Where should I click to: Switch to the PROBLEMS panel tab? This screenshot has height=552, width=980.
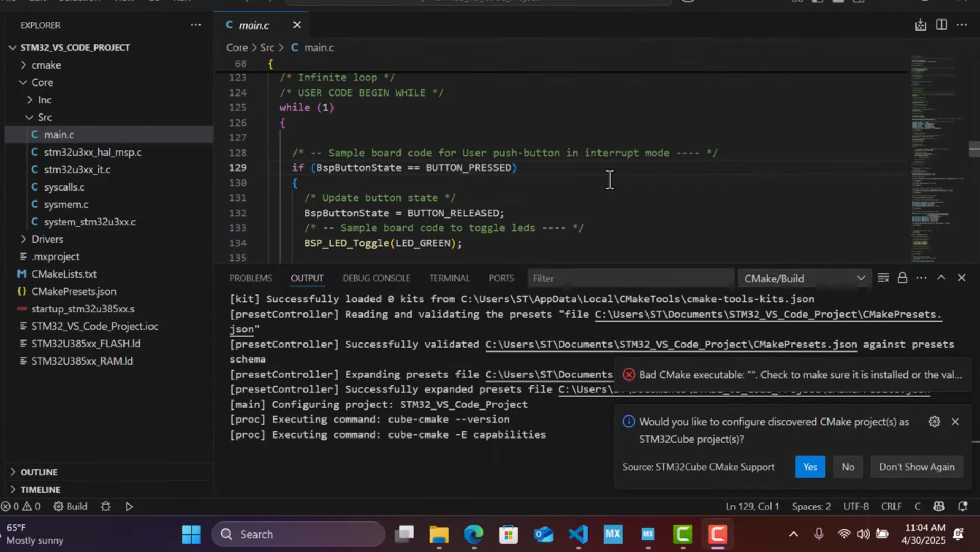[x=251, y=278]
